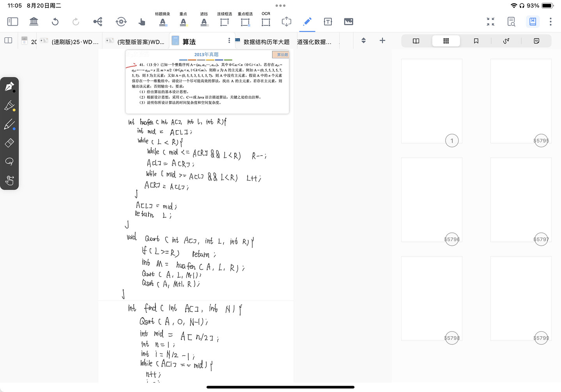Click the arrowed-bracket frame icon after OCR
Viewport: 561px width, 392px height.
287,21
